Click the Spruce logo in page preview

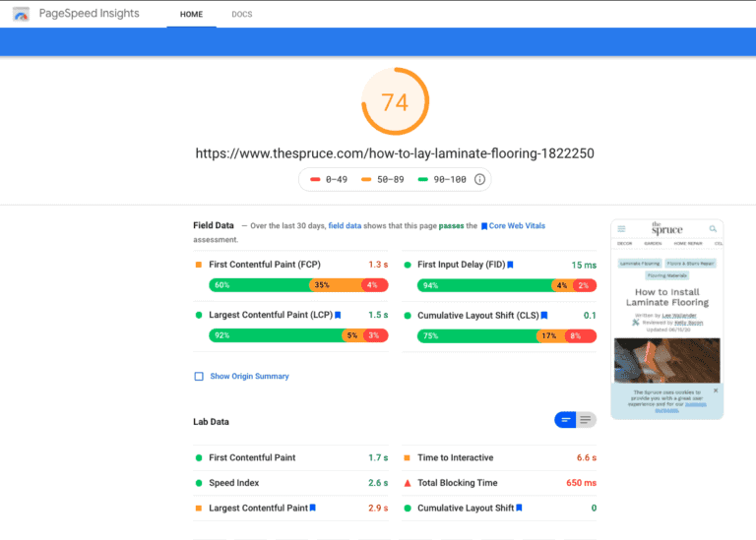tap(666, 229)
